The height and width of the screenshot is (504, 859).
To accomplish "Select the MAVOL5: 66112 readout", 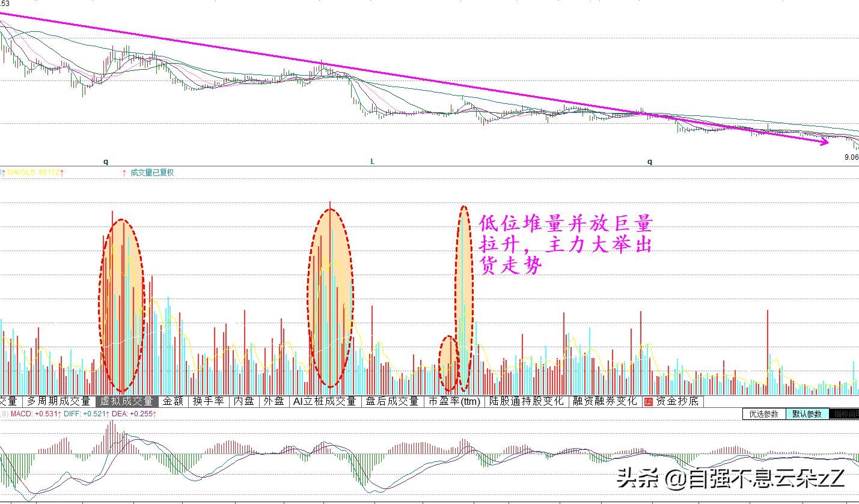I will tap(34, 173).
